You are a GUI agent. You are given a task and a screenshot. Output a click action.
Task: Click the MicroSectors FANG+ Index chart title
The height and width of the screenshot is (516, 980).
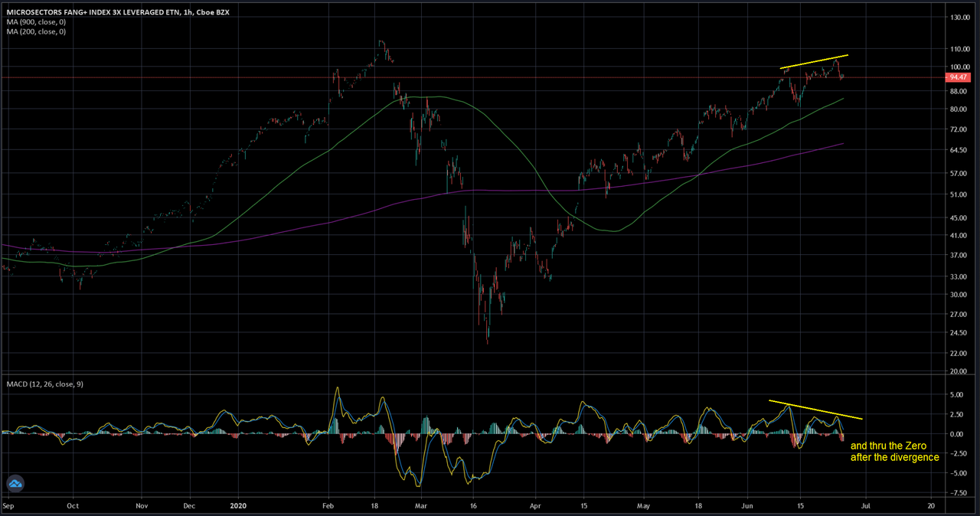[x=116, y=14]
